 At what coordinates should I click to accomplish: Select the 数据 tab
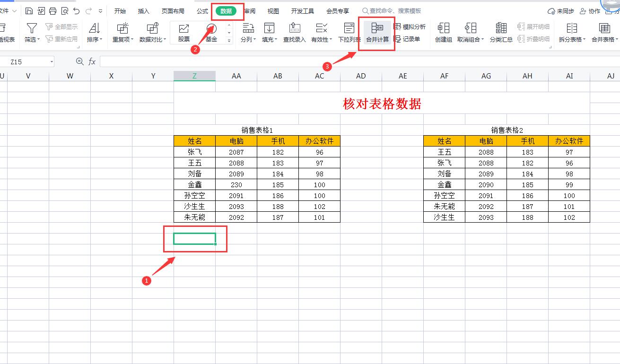click(226, 11)
